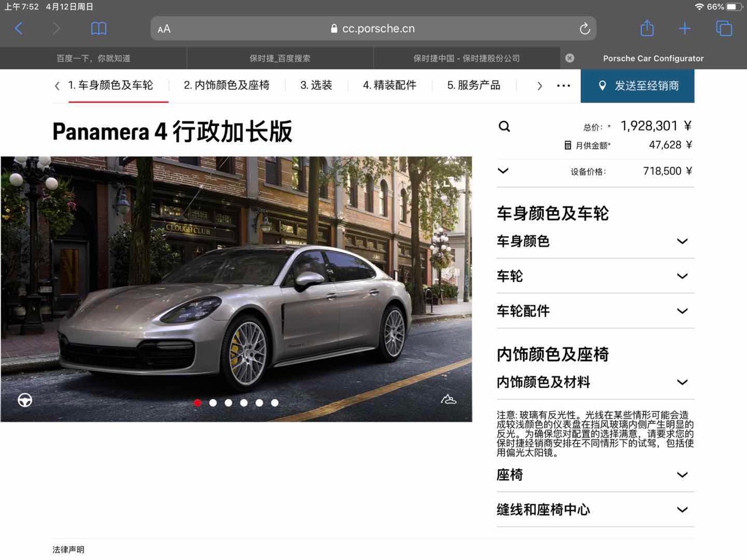
Task: Open the 法律声明 link
Action: click(68, 549)
